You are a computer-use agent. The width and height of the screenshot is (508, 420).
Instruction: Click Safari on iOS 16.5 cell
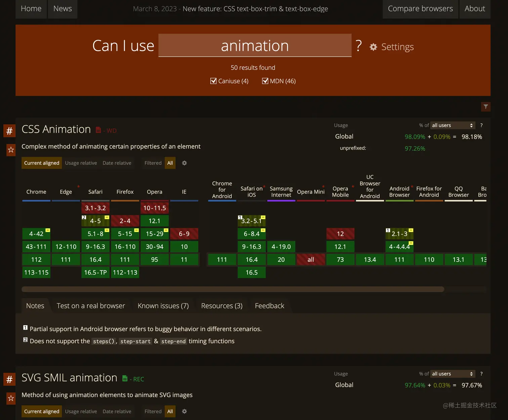252,272
